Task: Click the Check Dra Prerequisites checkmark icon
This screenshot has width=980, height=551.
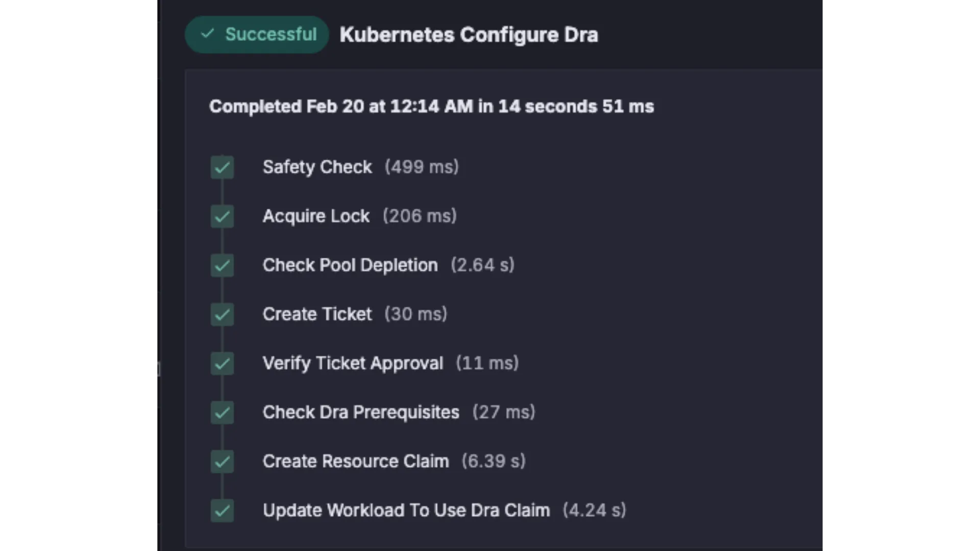Action: coord(222,412)
